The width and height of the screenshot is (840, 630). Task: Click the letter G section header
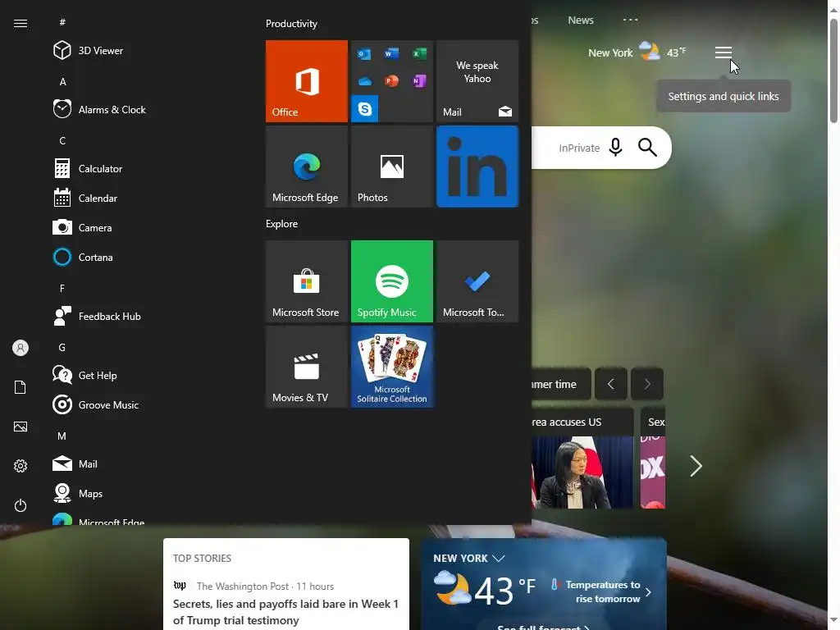(x=62, y=347)
